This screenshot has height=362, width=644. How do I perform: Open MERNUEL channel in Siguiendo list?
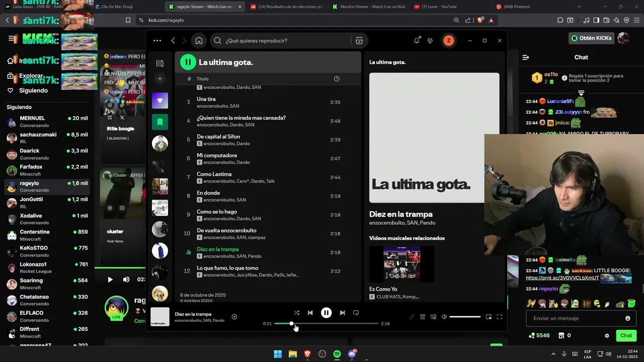click(x=47, y=122)
